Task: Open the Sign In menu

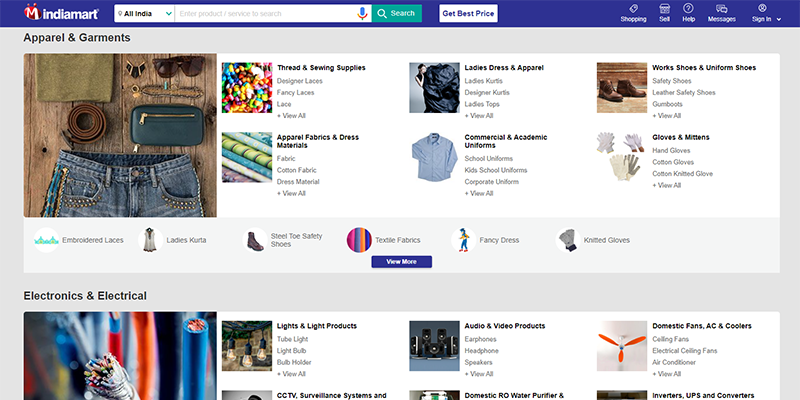Action: tap(766, 13)
